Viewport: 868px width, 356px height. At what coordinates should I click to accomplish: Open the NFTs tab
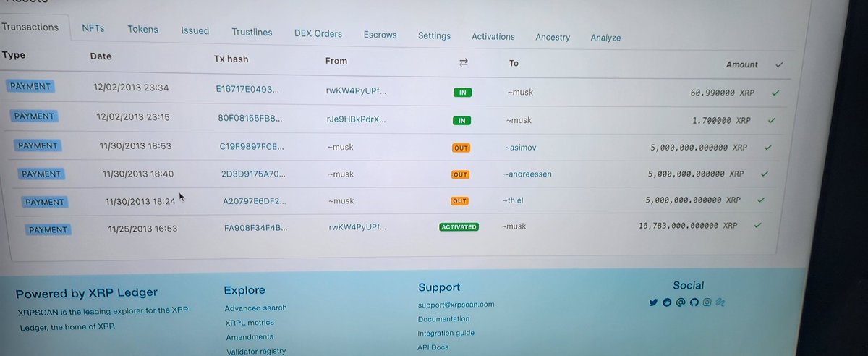point(93,28)
